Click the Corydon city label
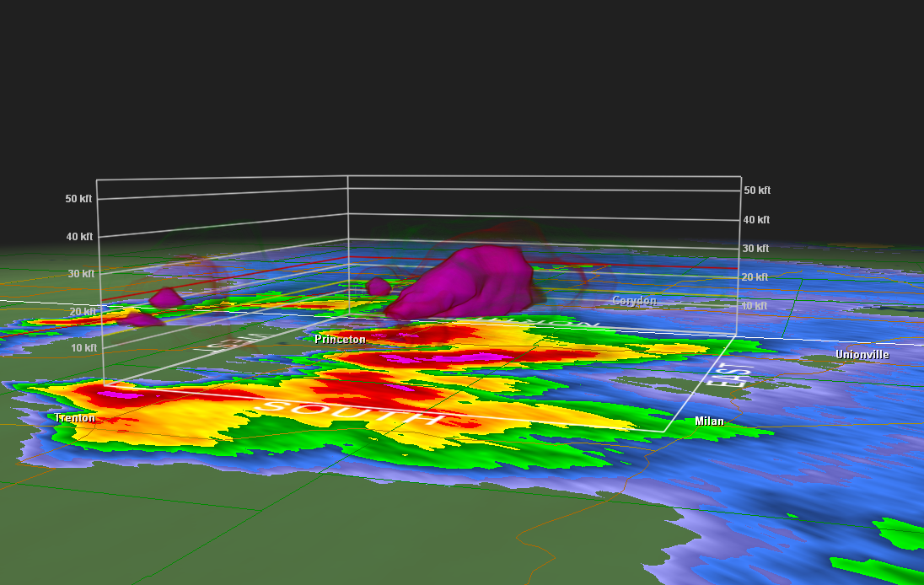The width and height of the screenshot is (924, 585). [634, 300]
